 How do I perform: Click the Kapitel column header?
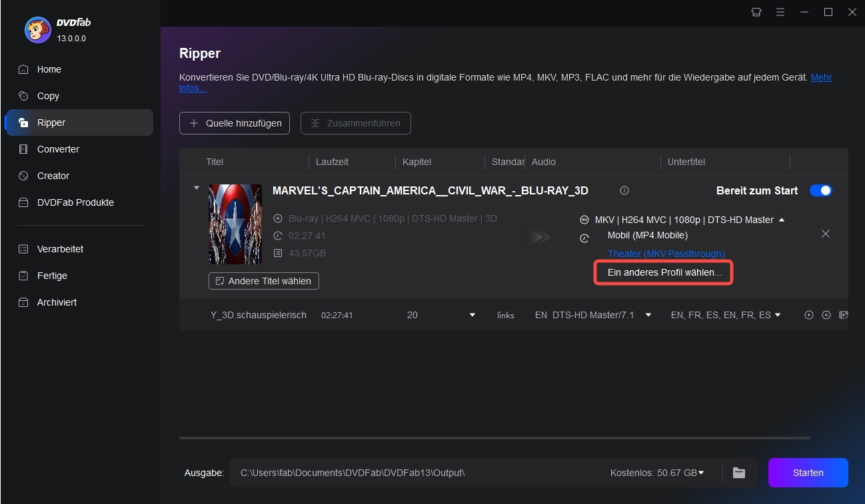click(x=417, y=162)
